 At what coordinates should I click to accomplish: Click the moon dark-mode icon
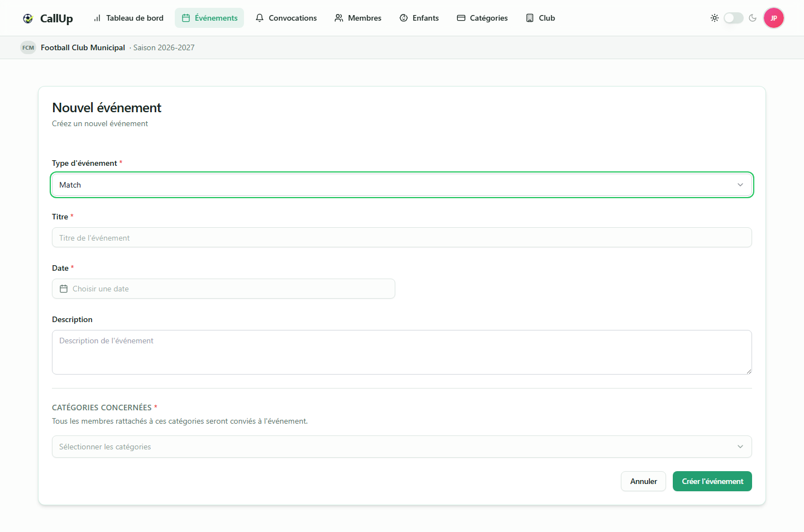point(753,18)
